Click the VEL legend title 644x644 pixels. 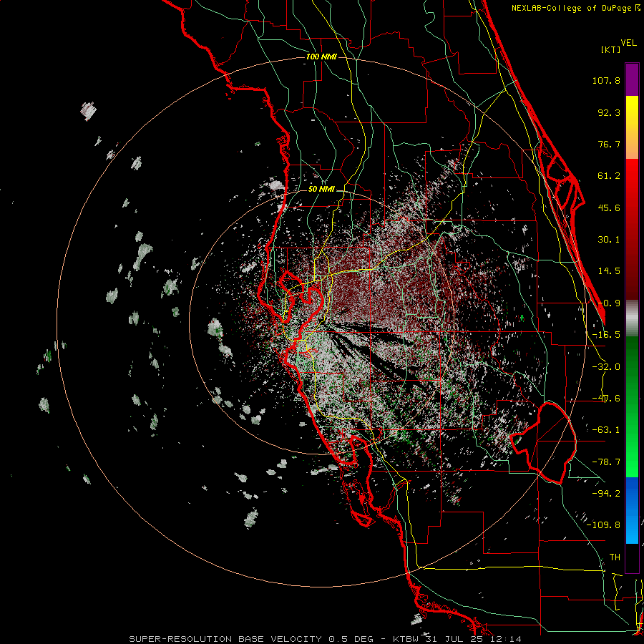tap(628, 43)
